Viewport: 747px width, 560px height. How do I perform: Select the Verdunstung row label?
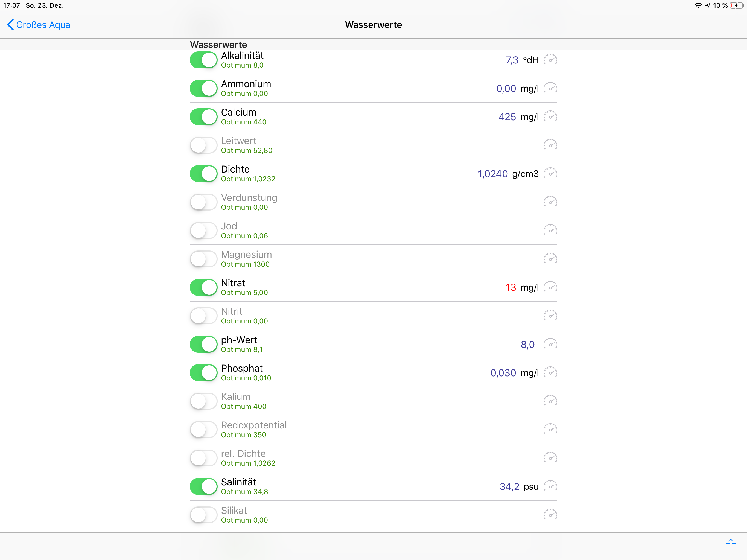tap(249, 198)
